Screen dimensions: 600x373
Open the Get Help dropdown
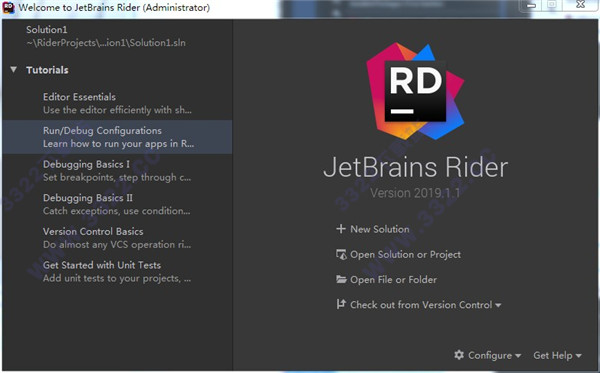pos(557,355)
